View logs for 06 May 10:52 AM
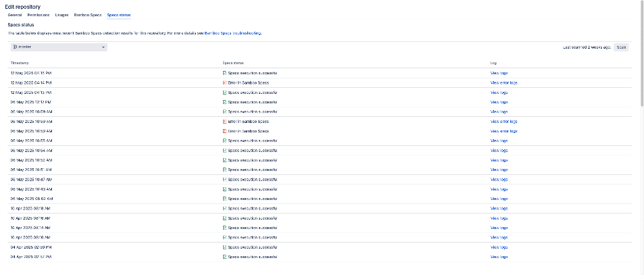644x275 pixels. point(499,160)
